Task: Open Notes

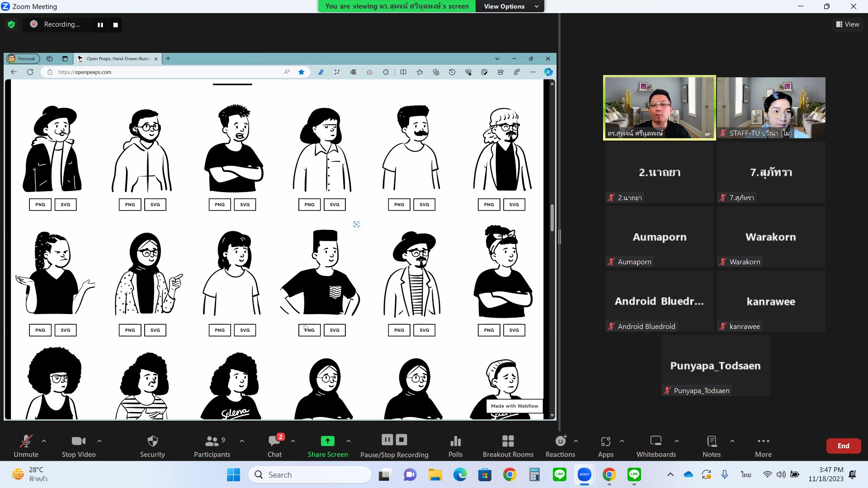Action: (x=712, y=446)
